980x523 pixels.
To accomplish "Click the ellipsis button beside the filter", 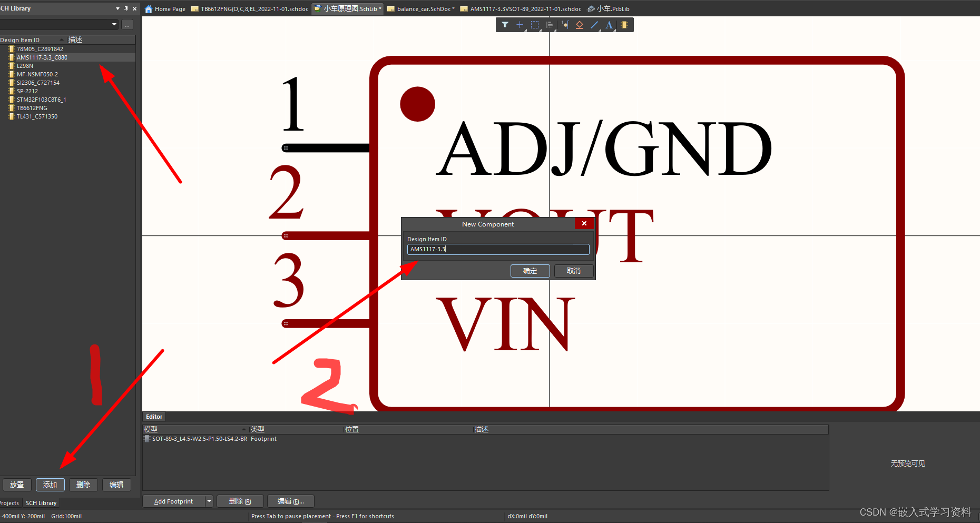I will point(127,24).
